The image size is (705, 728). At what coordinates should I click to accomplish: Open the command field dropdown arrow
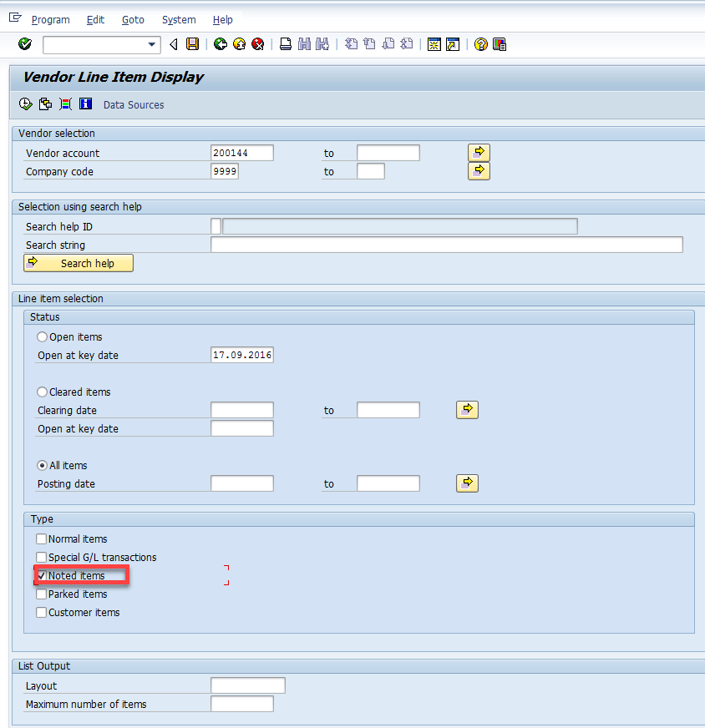tap(152, 44)
